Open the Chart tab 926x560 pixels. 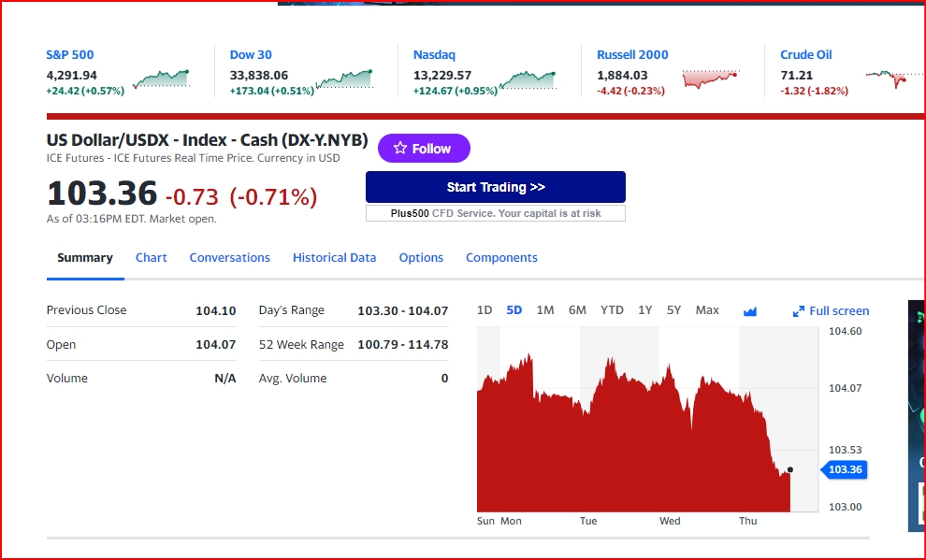coord(152,257)
